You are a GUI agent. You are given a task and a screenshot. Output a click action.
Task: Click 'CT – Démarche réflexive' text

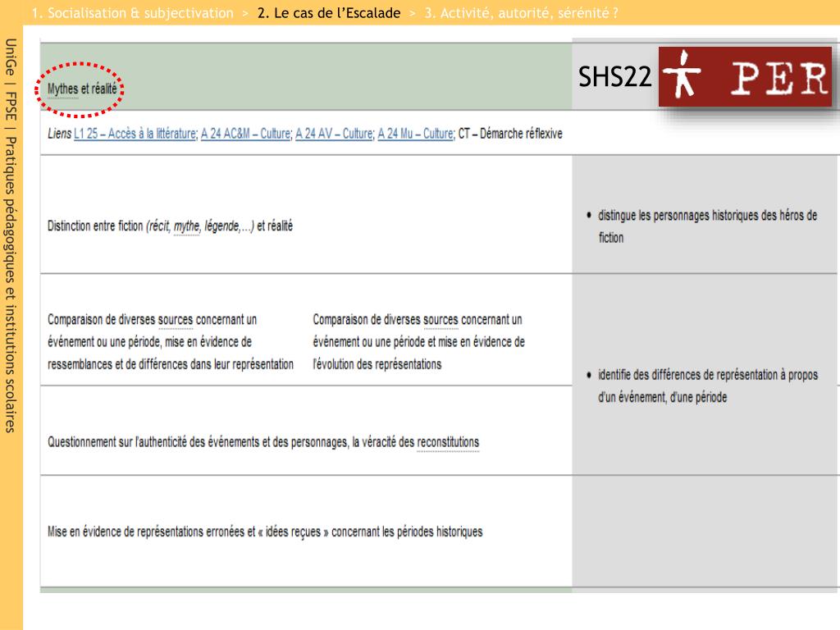pos(510,134)
